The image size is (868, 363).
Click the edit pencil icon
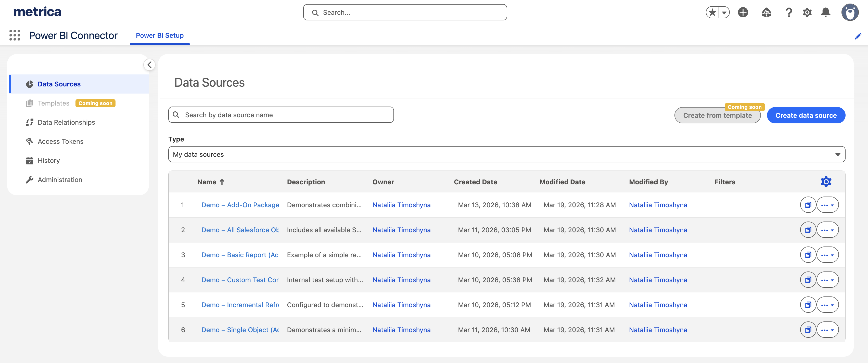(x=858, y=36)
